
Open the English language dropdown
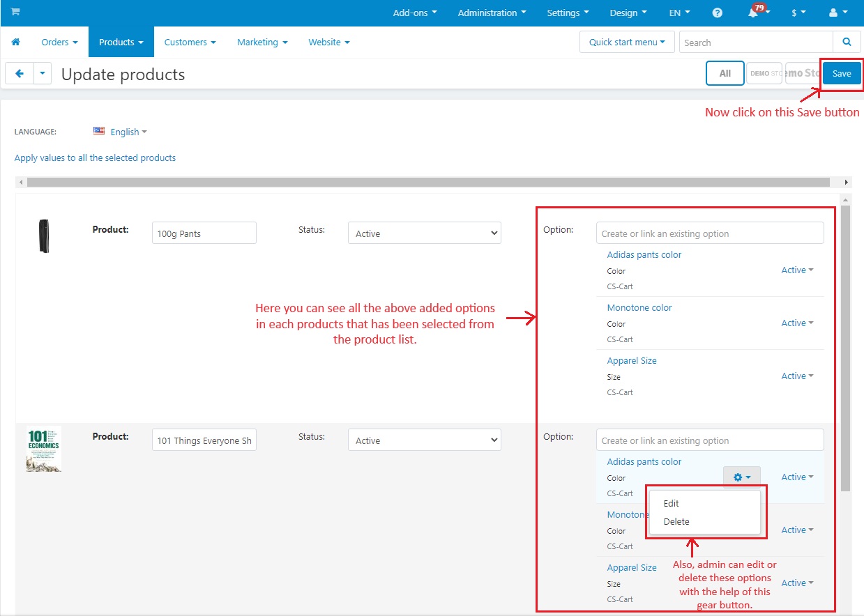coord(129,132)
